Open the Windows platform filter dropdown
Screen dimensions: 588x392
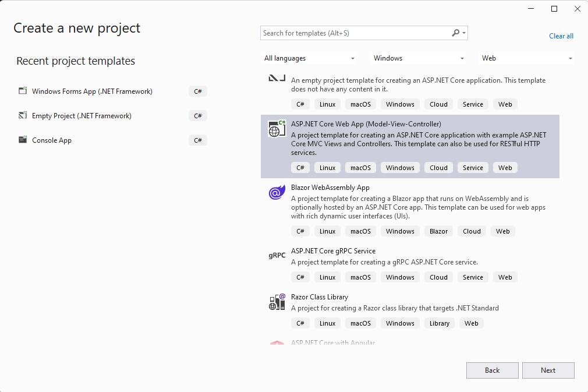tap(418, 58)
